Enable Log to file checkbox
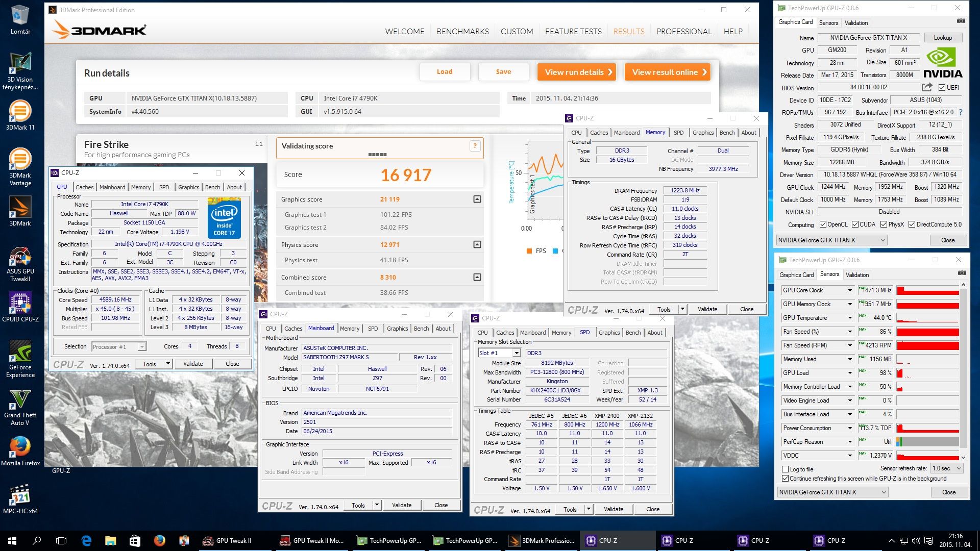Image resolution: width=980 pixels, height=551 pixels. (786, 469)
